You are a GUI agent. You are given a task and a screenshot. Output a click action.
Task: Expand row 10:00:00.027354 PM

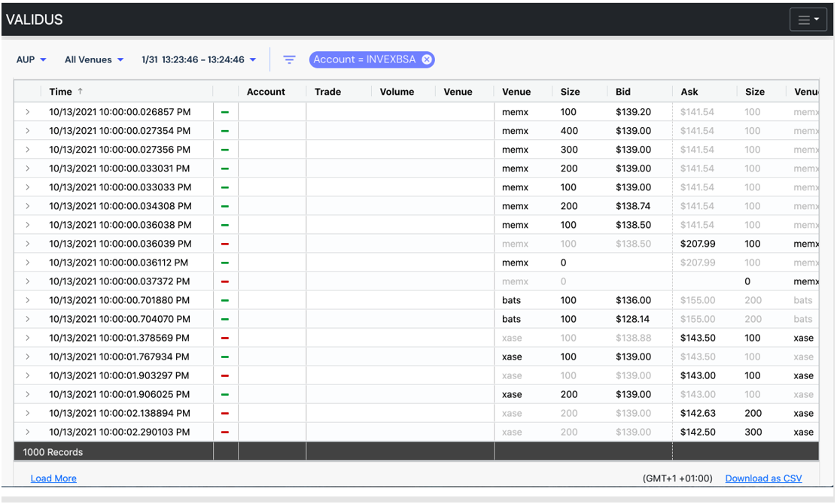27,131
